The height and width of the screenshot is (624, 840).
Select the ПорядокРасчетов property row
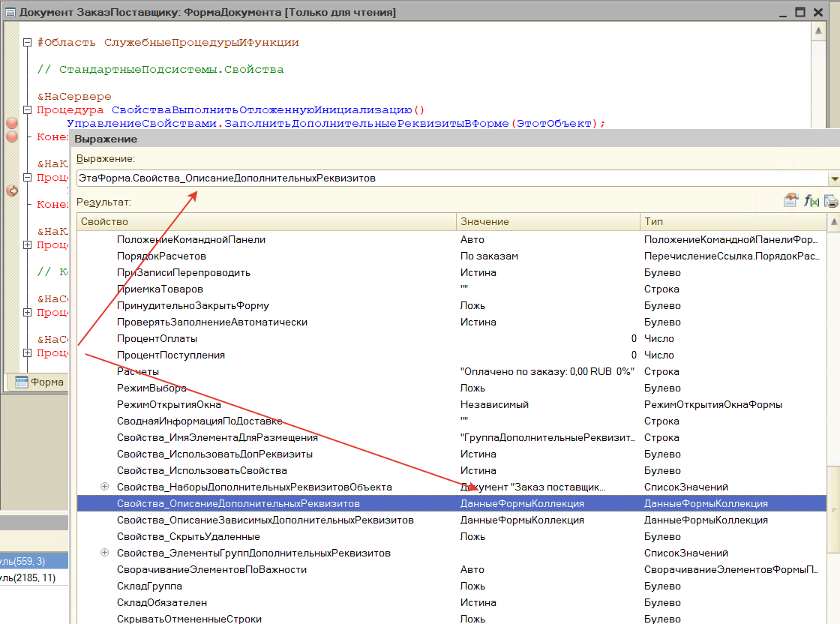[x=451, y=256]
